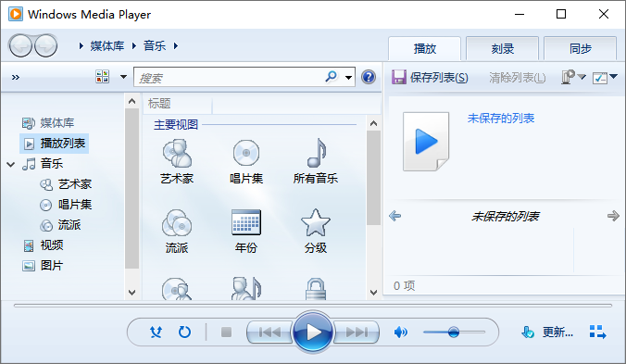
Task: Open the 所有音乐 note icon
Action: pyautogui.click(x=316, y=153)
